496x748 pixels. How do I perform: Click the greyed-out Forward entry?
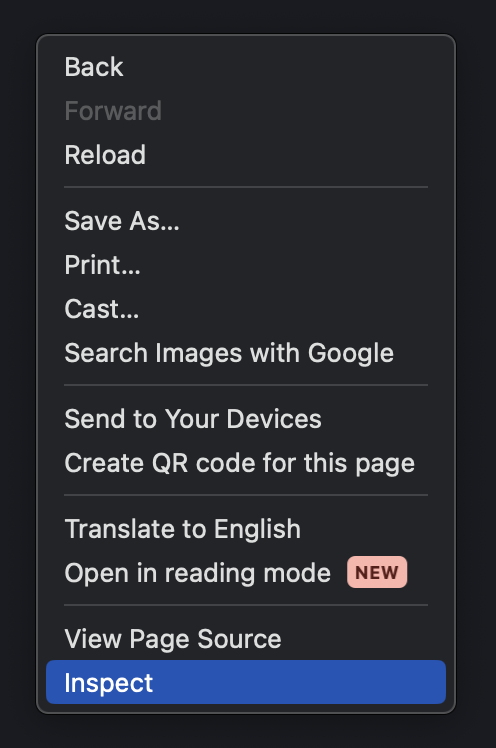246,111
